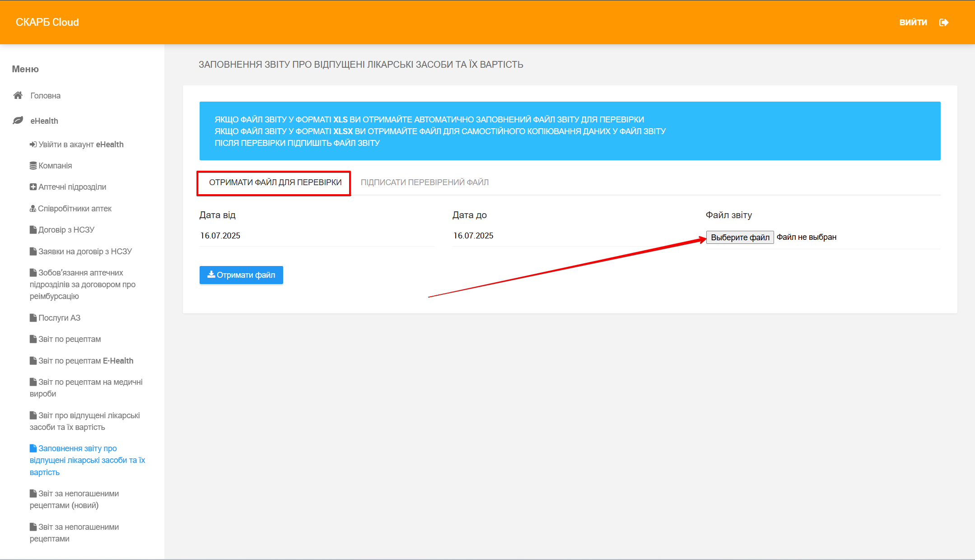Viewport: 975px width, 560px height.
Task: Click the sign-in icon for eHealth account
Action: pos(33,145)
